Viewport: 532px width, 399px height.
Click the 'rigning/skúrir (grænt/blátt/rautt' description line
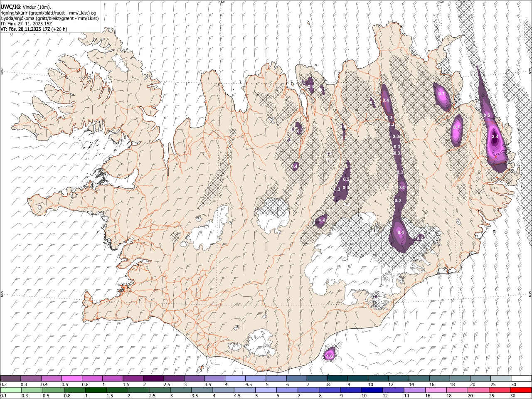pos(48,13)
